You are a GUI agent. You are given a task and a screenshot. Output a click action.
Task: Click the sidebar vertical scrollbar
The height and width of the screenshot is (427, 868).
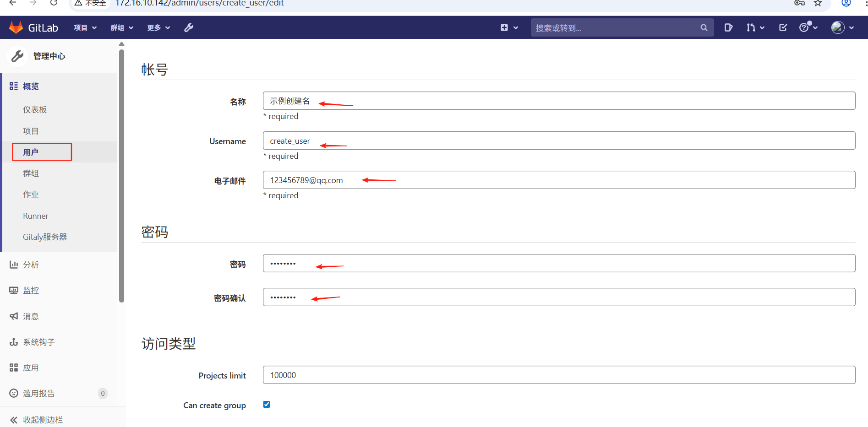click(121, 176)
